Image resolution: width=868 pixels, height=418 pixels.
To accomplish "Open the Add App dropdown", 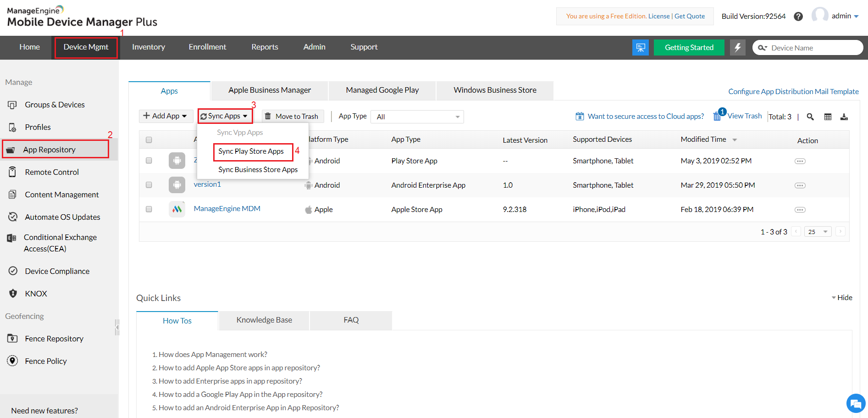I will point(165,116).
